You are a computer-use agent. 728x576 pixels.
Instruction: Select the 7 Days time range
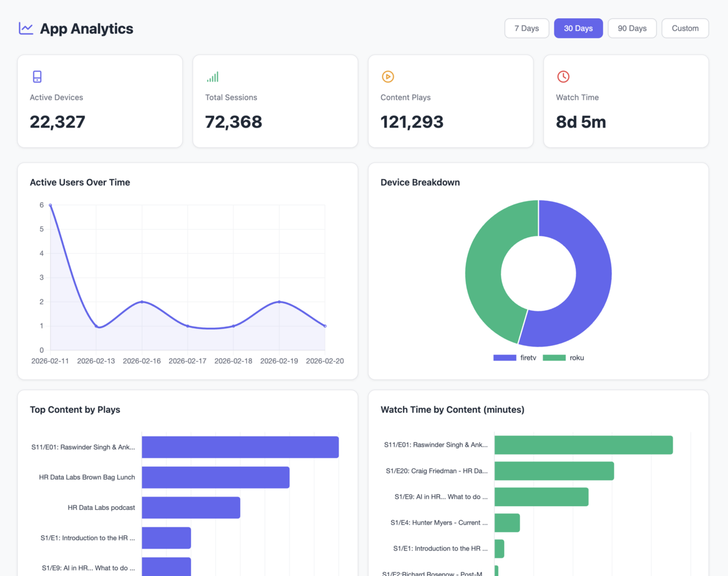click(x=527, y=28)
